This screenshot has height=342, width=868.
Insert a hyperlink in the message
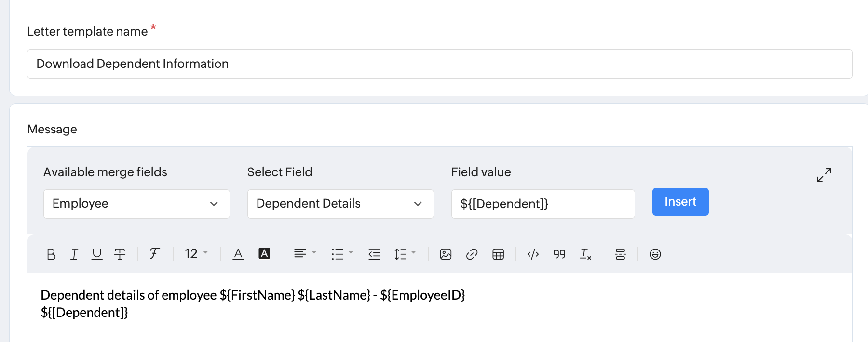click(472, 254)
